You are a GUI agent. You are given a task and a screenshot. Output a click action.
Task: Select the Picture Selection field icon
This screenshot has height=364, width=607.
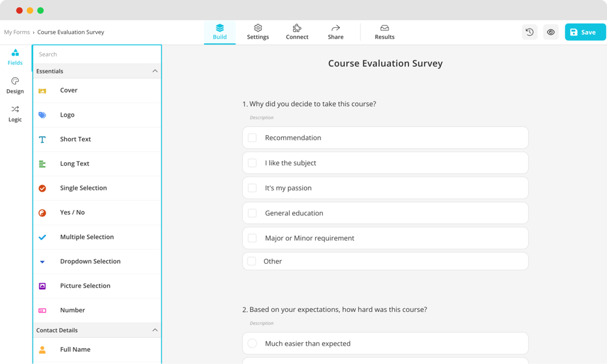point(42,285)
